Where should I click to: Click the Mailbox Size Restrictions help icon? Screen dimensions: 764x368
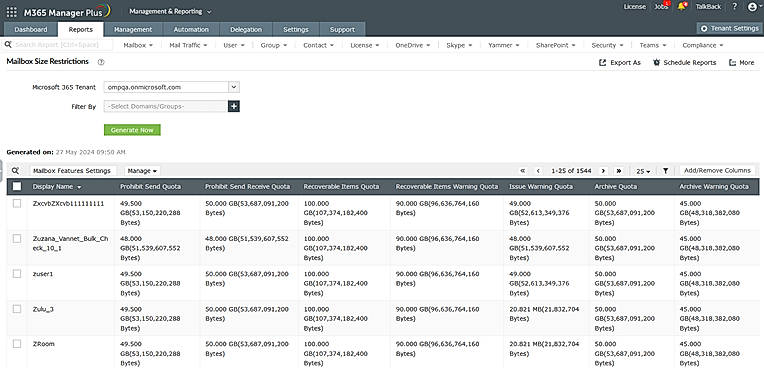(x=101, y=62)
